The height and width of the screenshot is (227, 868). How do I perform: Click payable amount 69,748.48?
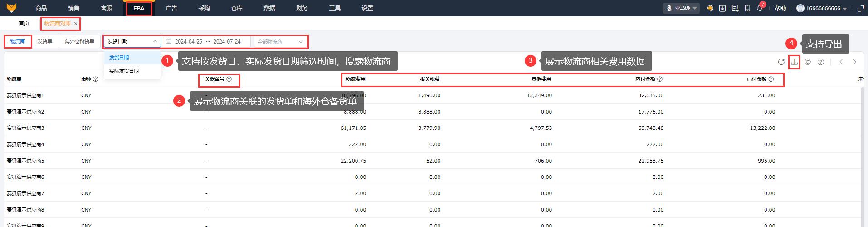(651, 128)
